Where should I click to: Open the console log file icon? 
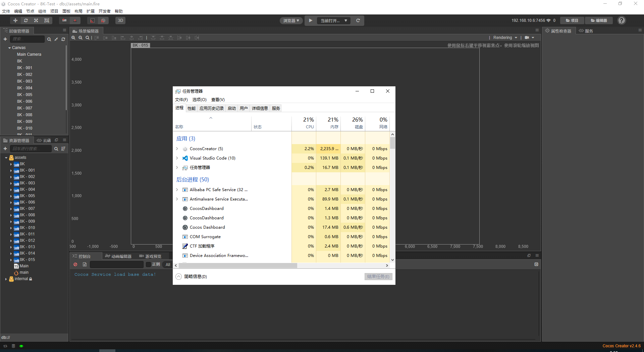coord(85,265)
